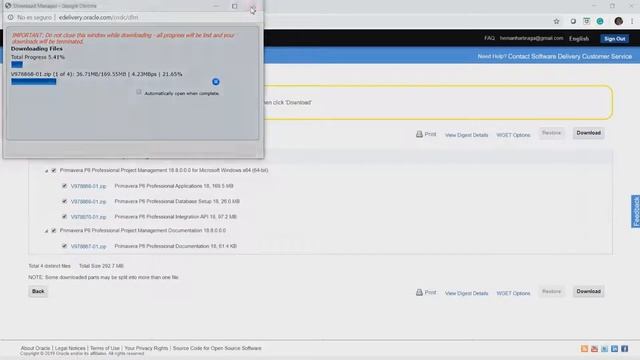
Task: Click the Restore button in the Back button row
Action: pos(551,291)
